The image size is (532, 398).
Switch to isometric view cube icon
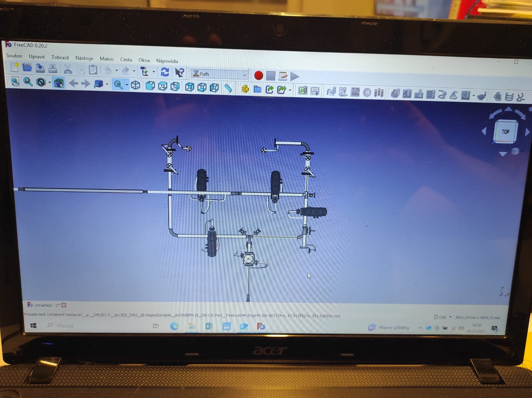135,85
